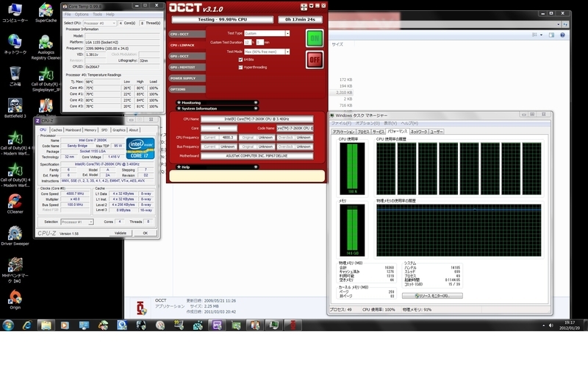The height and width of the screenshot is (368, 588).
Task: Click the Custom Test Duration hours field
Action: click(248, 43)
